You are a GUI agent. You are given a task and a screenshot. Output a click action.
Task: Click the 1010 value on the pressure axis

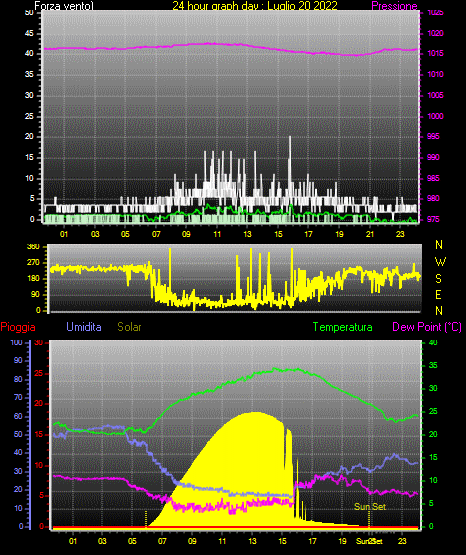[435, 74]
